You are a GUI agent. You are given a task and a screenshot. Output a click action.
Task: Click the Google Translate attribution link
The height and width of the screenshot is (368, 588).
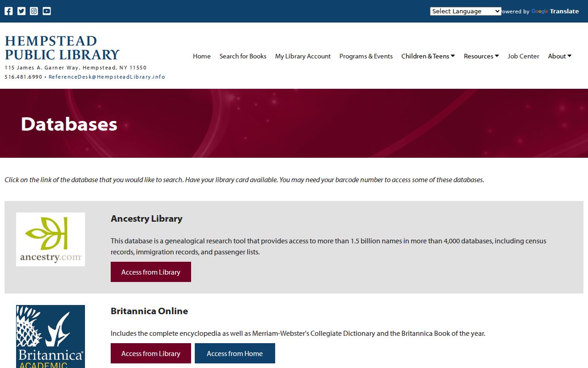pos(555,11)
